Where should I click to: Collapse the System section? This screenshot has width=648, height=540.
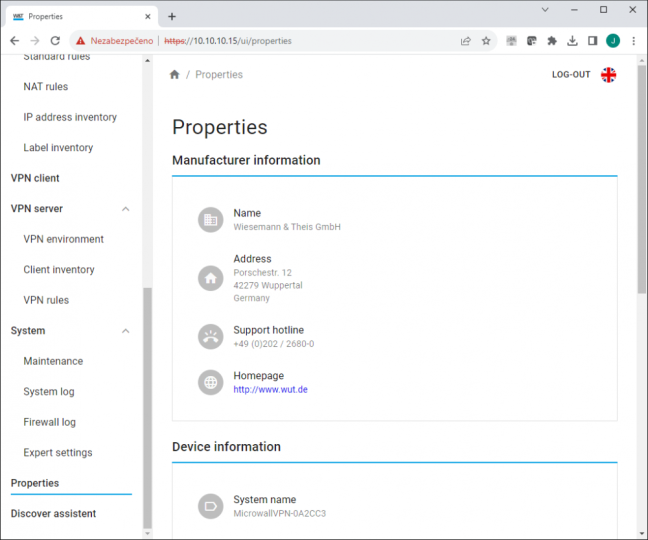[126, 331]
